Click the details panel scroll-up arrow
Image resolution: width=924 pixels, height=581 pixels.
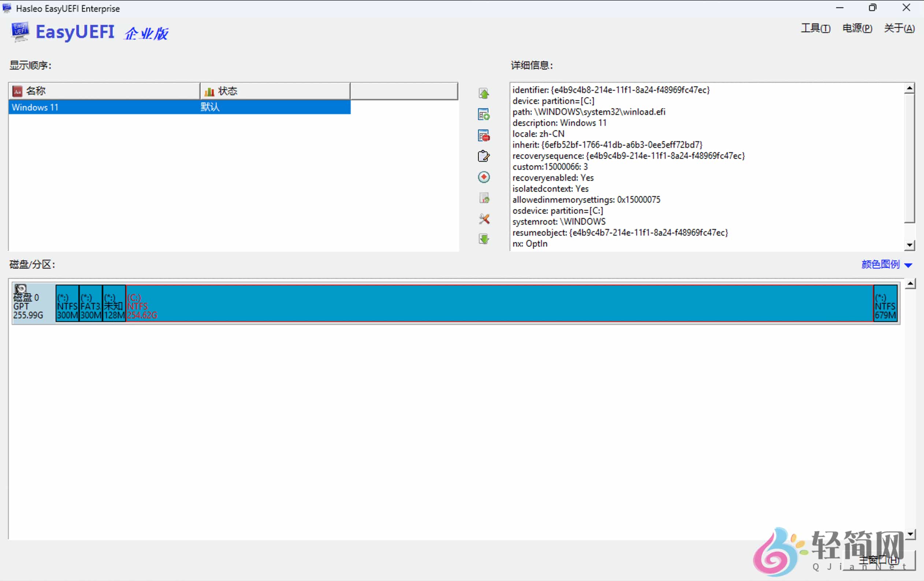[909, 89]
